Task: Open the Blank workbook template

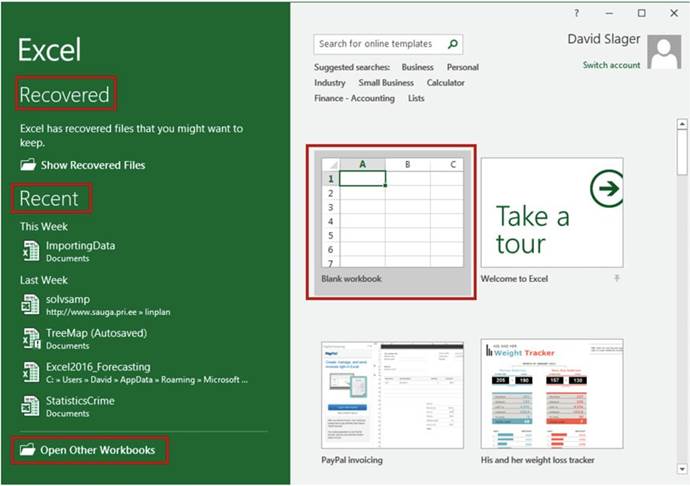Action: (x=391, y=220)
